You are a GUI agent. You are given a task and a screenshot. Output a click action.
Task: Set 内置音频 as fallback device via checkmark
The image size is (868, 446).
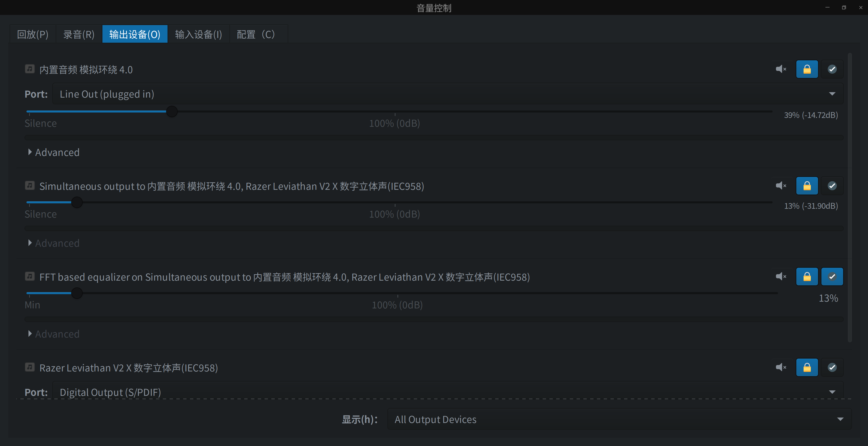coord(832,69)
